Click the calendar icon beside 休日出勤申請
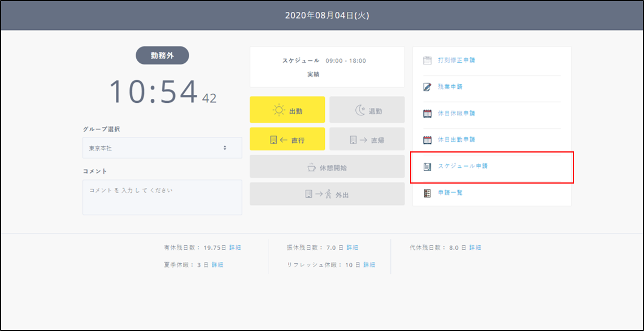Image resolution: width=644 pixels, height=331 pixels. click(x=427, y=140)
